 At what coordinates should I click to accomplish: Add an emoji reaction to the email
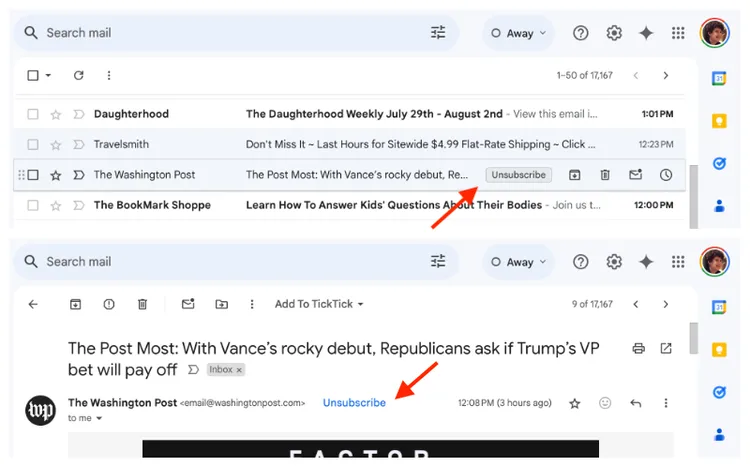pos(604,403)
